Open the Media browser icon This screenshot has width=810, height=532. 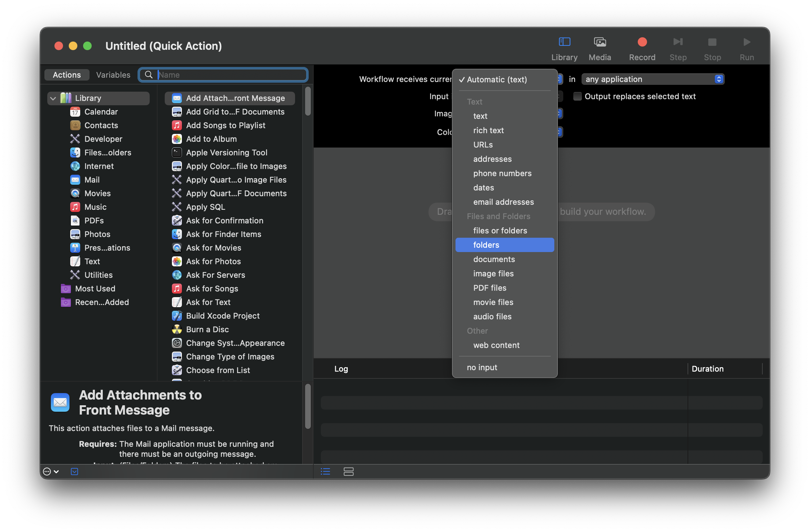pos(600,42)
